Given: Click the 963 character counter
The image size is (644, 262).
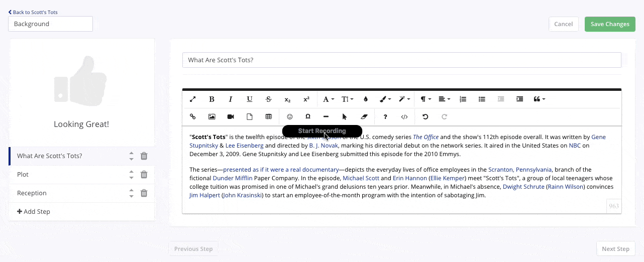Looking at the screenshot, I should coord(614,206).
